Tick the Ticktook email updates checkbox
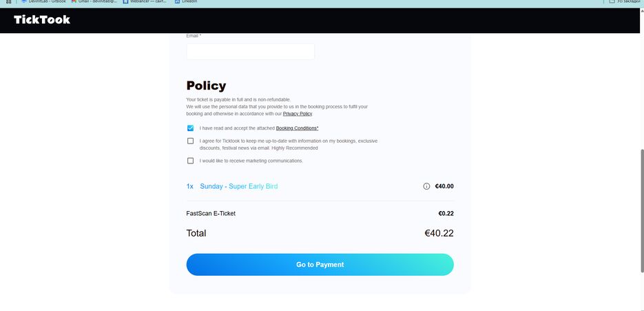644x311 pixels. click(190, 141)
